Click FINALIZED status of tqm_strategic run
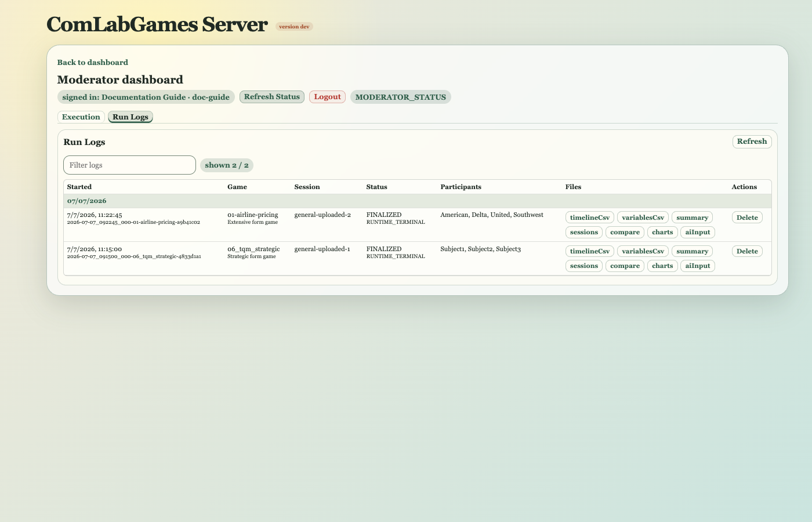This screenshot has width=812, height=522. [384, 249]
